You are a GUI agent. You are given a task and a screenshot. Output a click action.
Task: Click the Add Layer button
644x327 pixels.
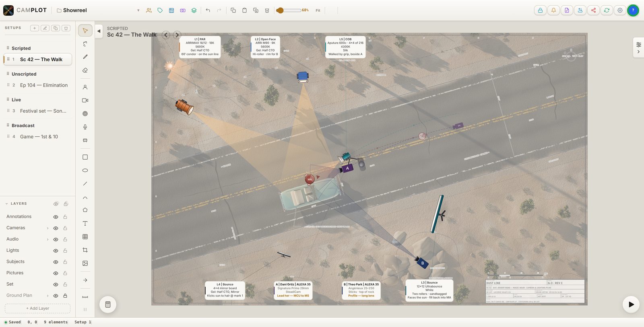pos(37,308)
